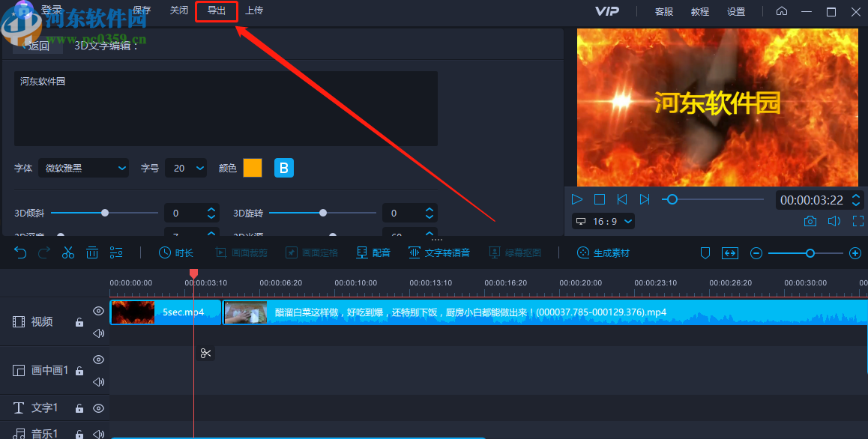The image size is (868, 439).
Task: Click the trash delete icon
Action: coord(92,253)
